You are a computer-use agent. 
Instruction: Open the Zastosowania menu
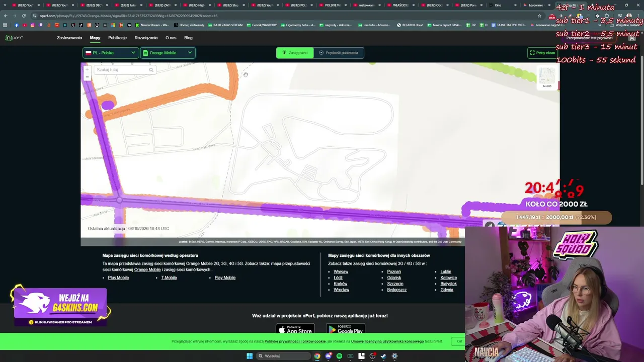tap(69, 38)
